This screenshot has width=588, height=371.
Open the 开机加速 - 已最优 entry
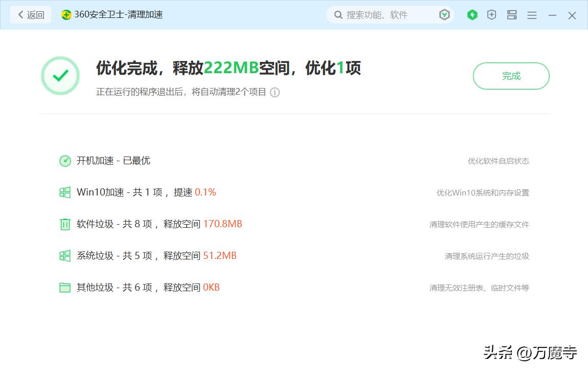coord(112,161)
